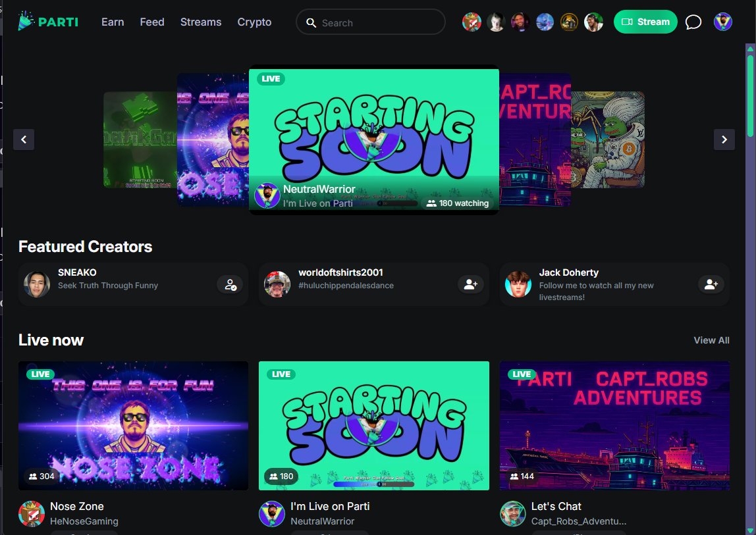
Task: Click the 304 viewers badge
Action: coord(41,476)
